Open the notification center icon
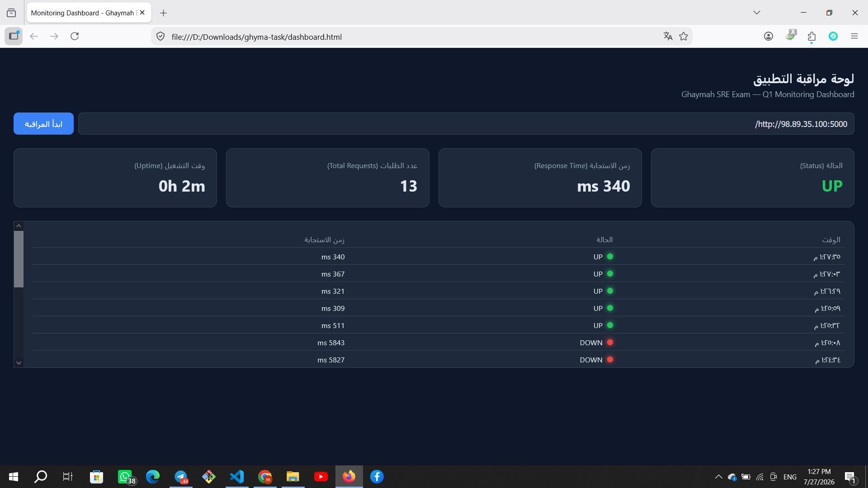The width and height of the screenshot is (868, 488). click(850, 477)
